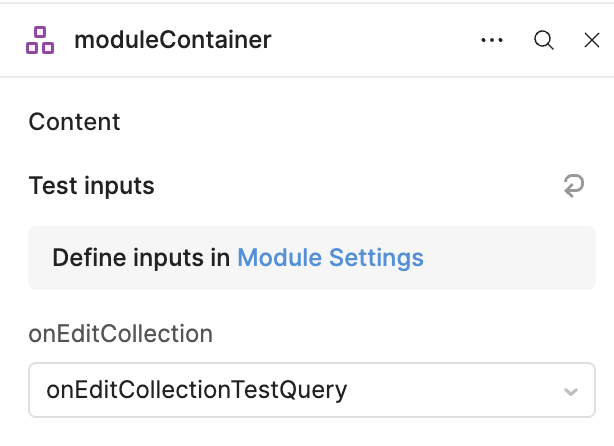Click the magnifier search icon in header
This screenshot has height=446, width=614.
point(544,40)
